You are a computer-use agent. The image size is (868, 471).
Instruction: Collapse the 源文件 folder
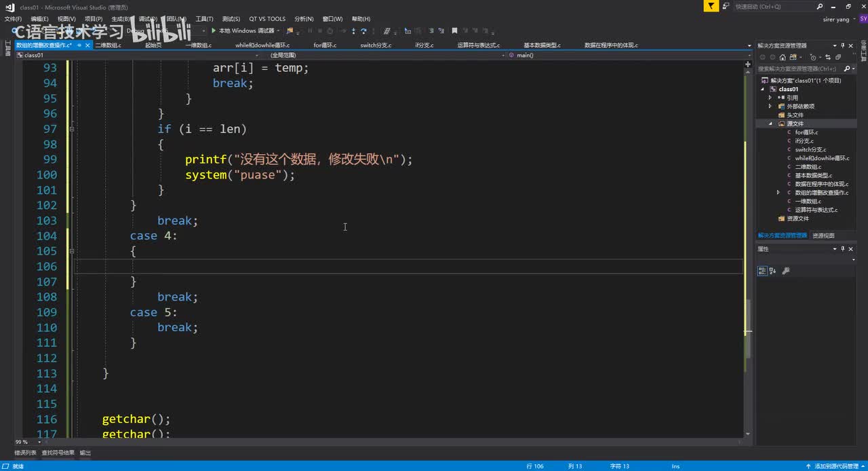click(770, 124)
